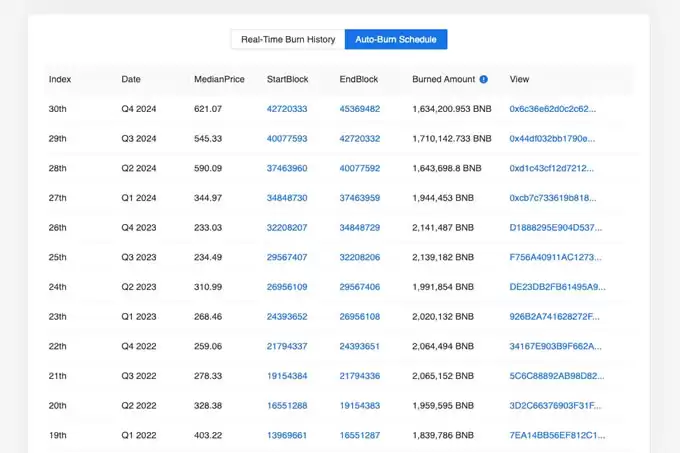680x453 pixels.
Task: Click the Burned Amount column header
Action: 444,79
